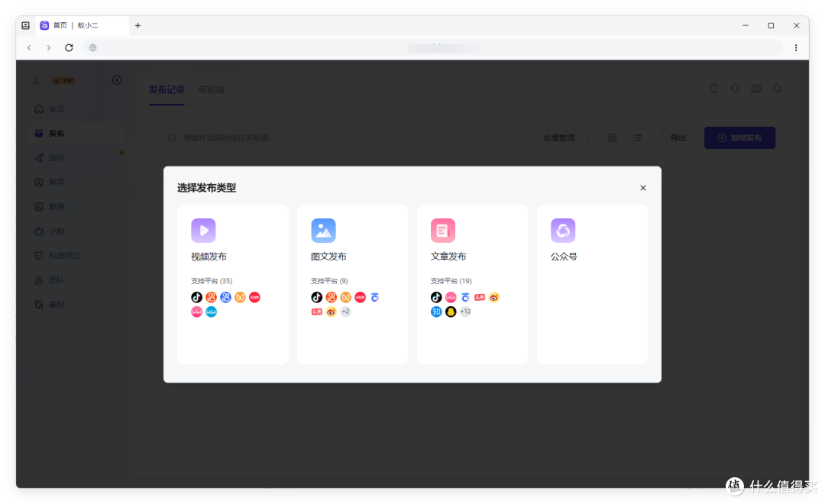Viewport: 825px width, 504px height.
Task: Close the 选择发布类型 dialog
Action: [x=642, y=188]
